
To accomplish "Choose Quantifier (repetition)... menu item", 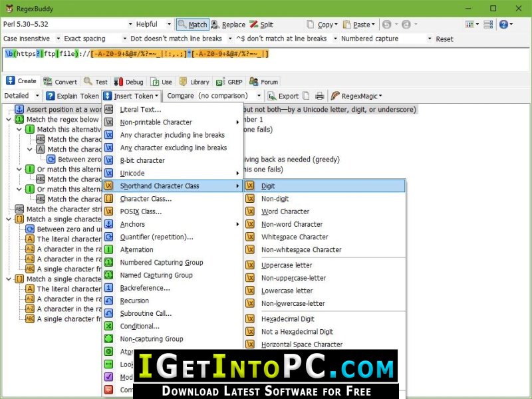I will point(173,237).
